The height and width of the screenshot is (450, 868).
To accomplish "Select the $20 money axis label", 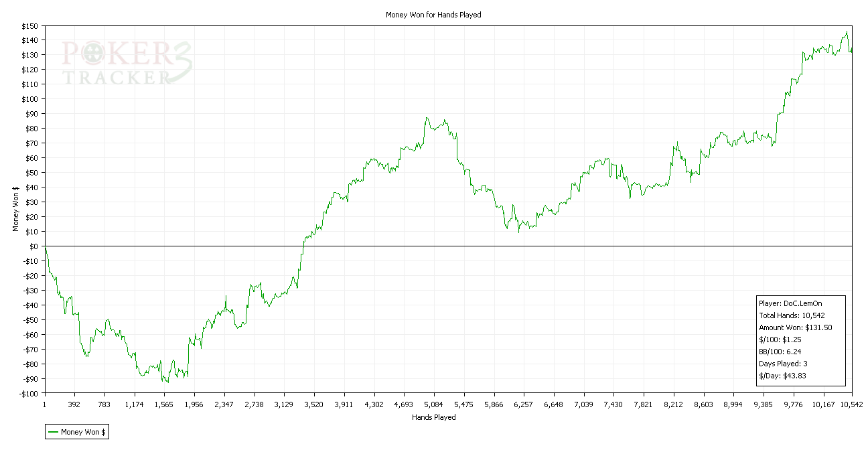I will 33,218.
